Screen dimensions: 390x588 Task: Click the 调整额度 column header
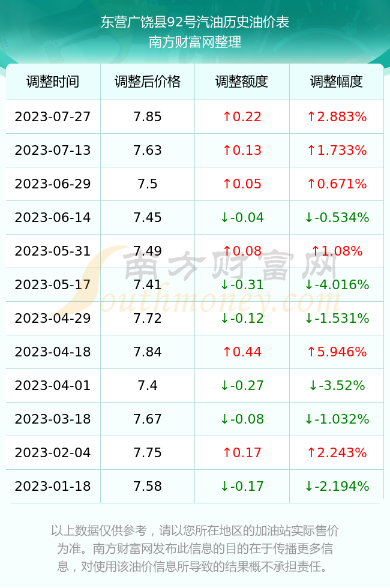(242, 82)
